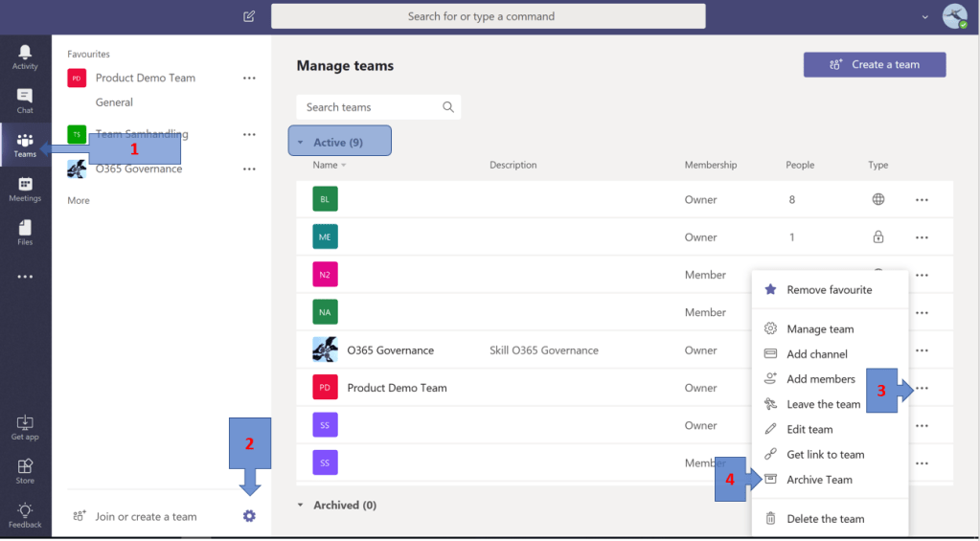Screen dimensions: 980x541
Task: Open O365 Governance row in teams table
Action: (625, 349)
